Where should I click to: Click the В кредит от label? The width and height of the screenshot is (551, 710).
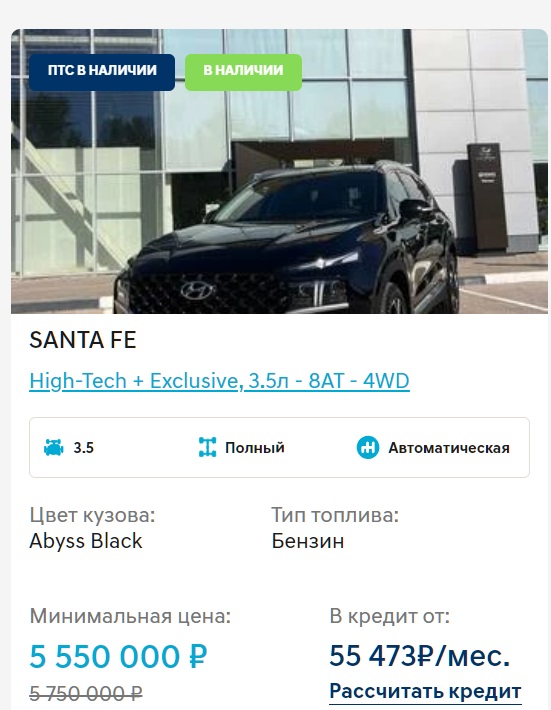(x=390, y=616)
